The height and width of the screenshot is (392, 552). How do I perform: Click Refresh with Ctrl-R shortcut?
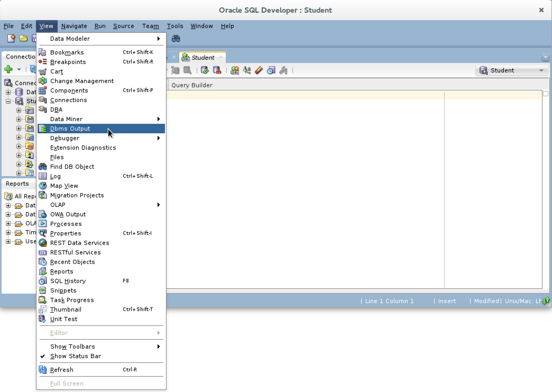62,370
